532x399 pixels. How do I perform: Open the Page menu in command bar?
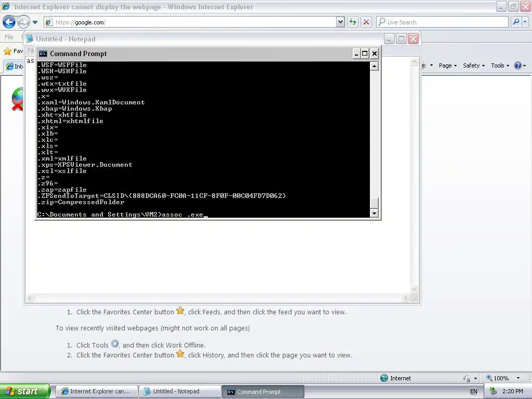pyautogui.click(x=447, y=65)
